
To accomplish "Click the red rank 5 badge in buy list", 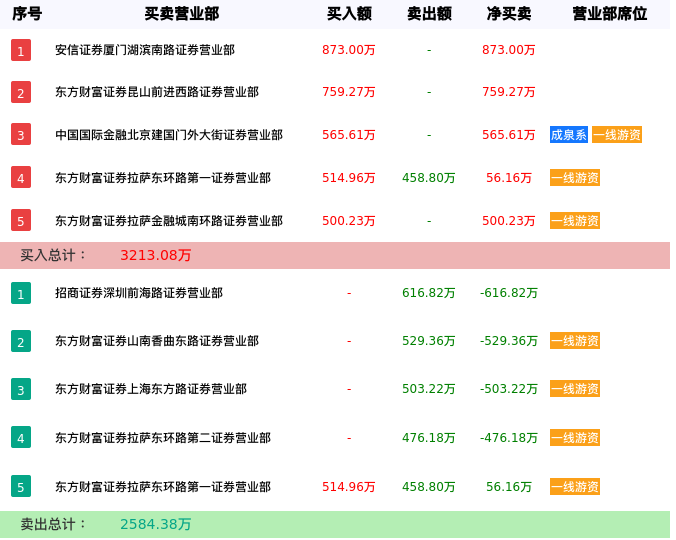I will pos(21,220).
